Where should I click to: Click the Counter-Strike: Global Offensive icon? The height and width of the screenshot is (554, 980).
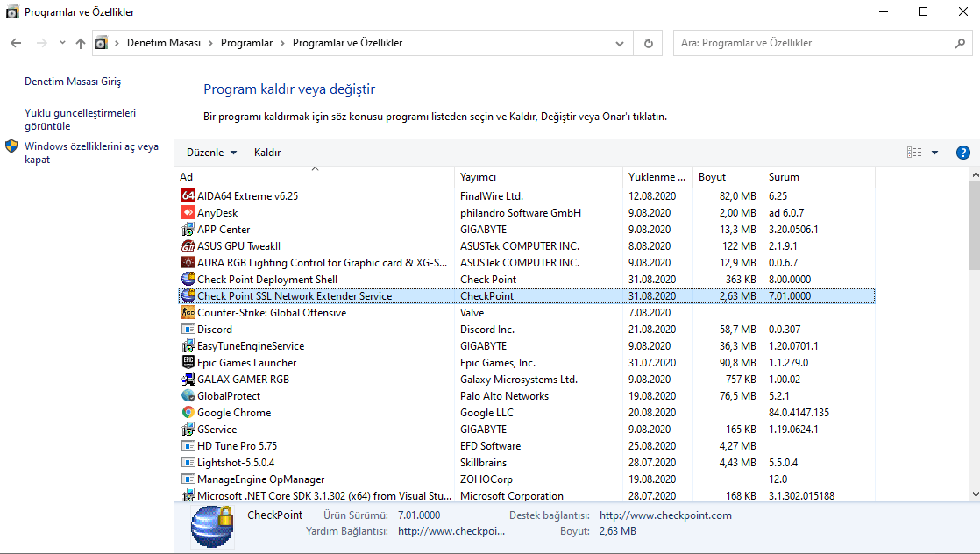coord(188,313)
